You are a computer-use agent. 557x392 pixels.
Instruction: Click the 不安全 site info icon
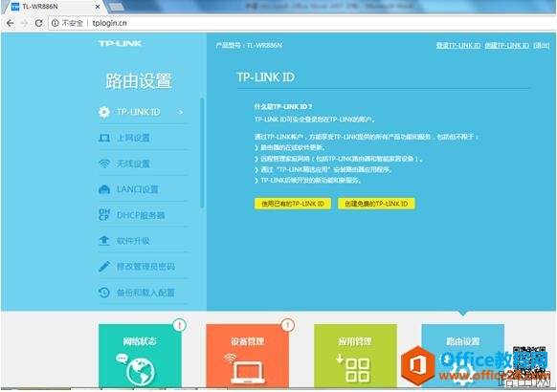pos(56,23)
